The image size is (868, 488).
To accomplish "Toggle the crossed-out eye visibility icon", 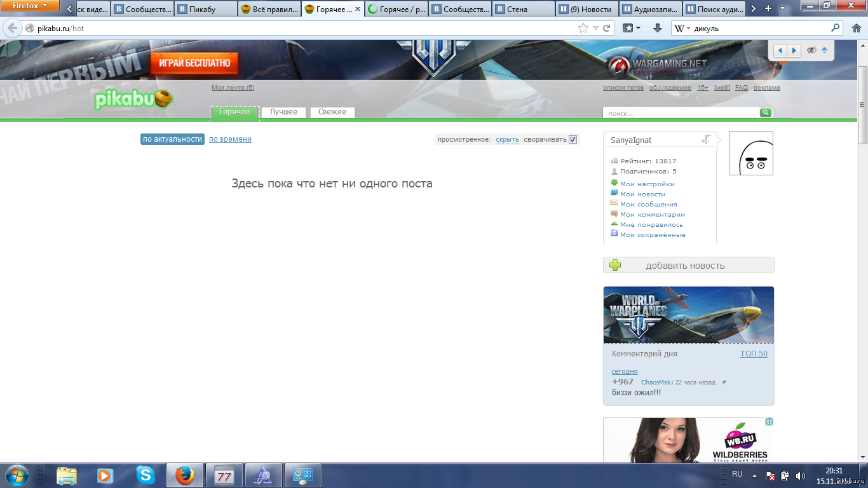I will 811,50.
